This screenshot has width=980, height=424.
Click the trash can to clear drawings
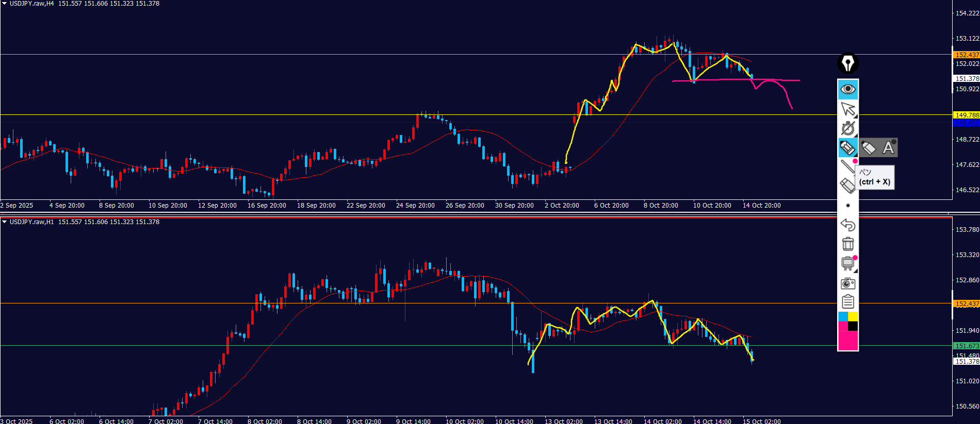tap(847, 244)
